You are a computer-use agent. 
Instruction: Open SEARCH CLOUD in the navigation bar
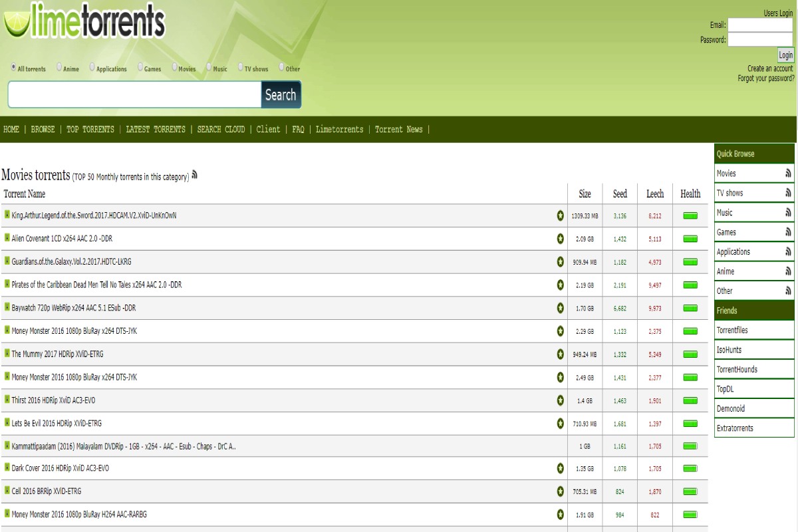[x=221, y=130]
